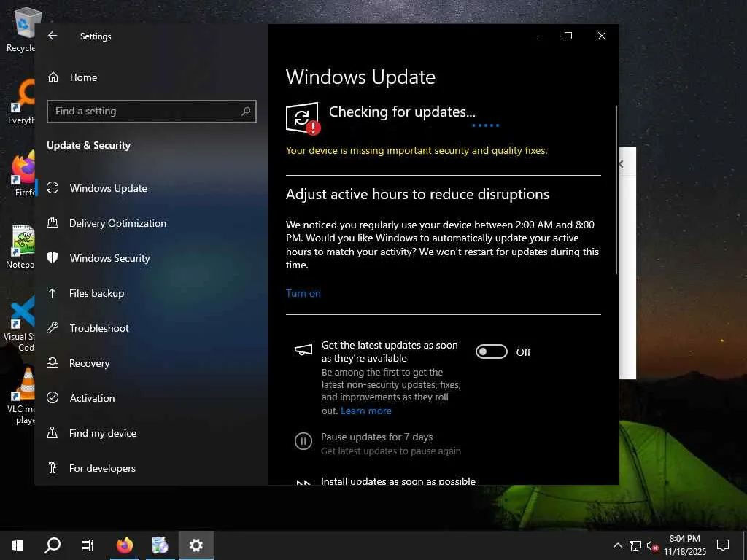Image resolution: width=747 pixels, height=560 pixels.
Task: Click the Settings gear on the taskbar
Action: [x=196, y=545]
